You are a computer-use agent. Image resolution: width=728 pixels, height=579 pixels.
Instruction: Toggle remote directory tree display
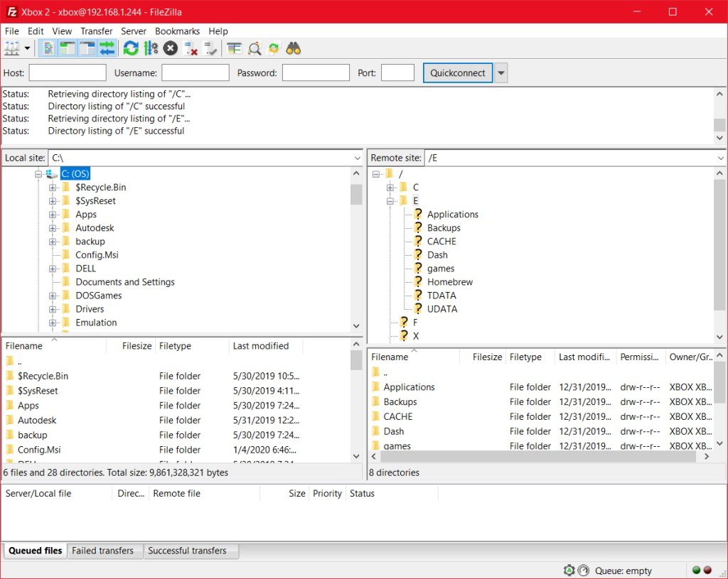point(87,48)
